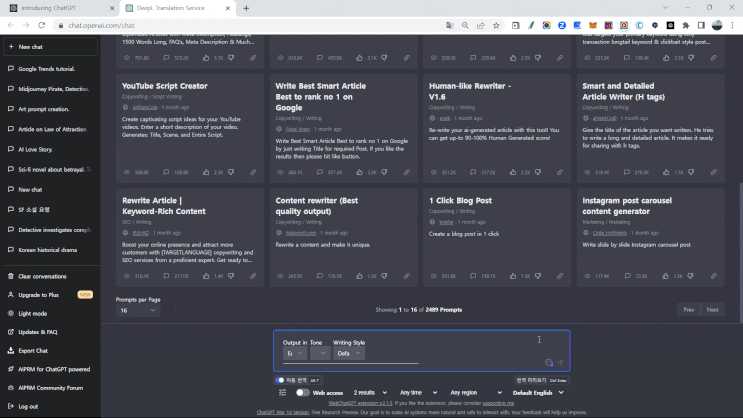
Task: Click the supporting me link
Action: pos(498,403)
